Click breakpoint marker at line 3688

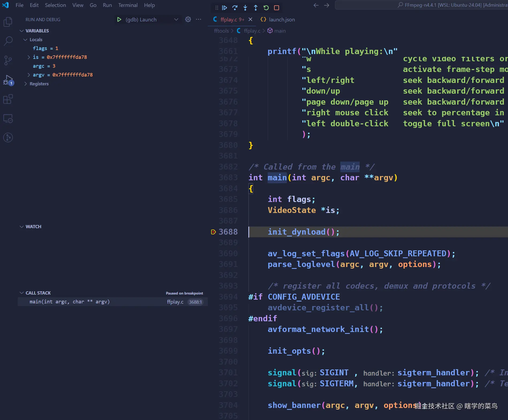tap(213, 232)
